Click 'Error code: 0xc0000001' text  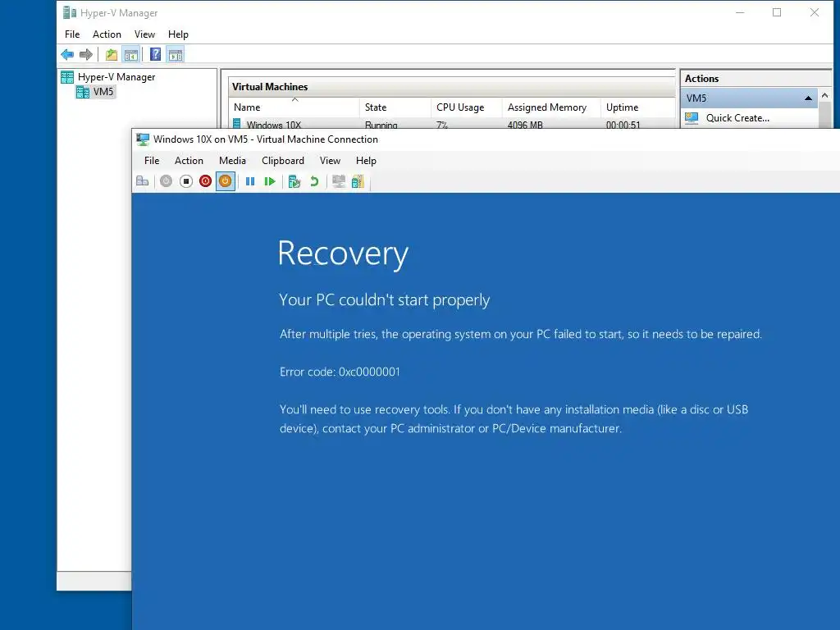click(x=340, y=372)
